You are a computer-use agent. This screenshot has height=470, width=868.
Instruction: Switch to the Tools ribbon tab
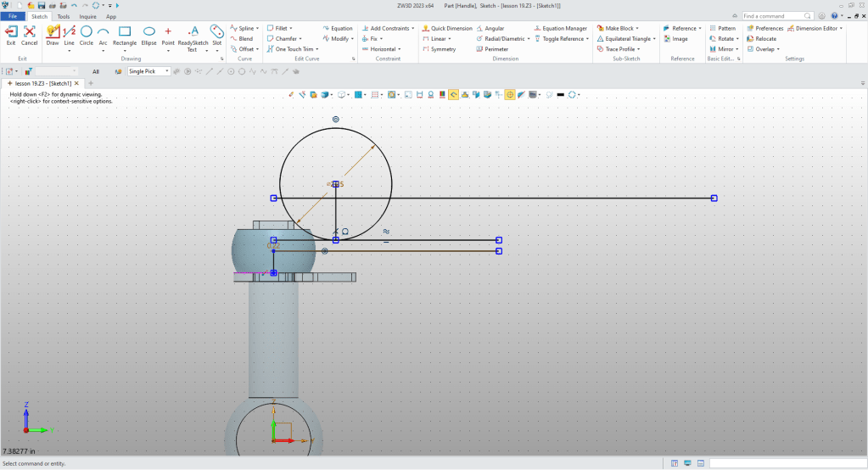pos(64,16)
